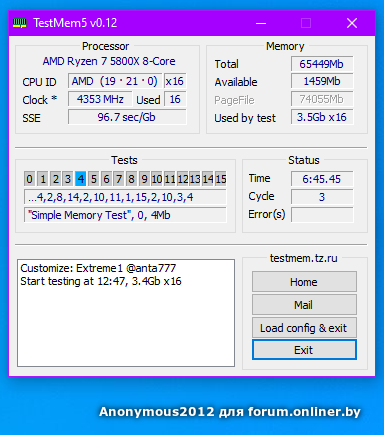384x435 pixels.
Task: Select test number 15 box
Action: (220, 179)
